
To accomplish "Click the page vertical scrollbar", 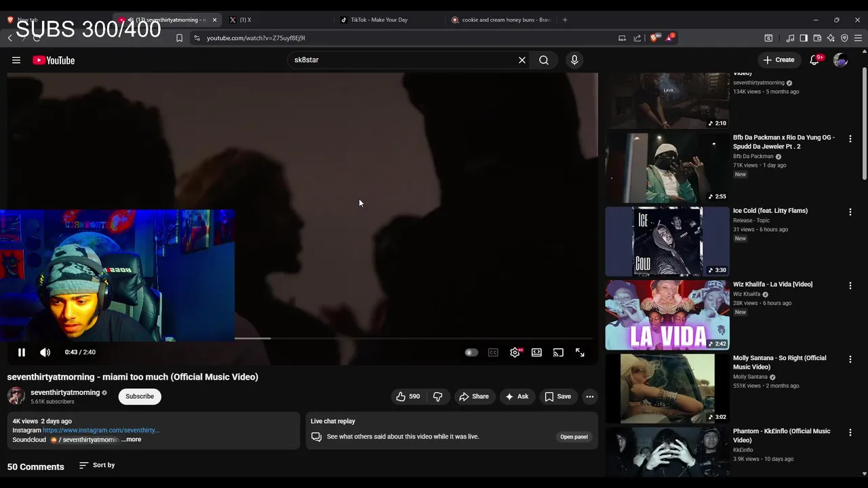I will tap(864, 122).
